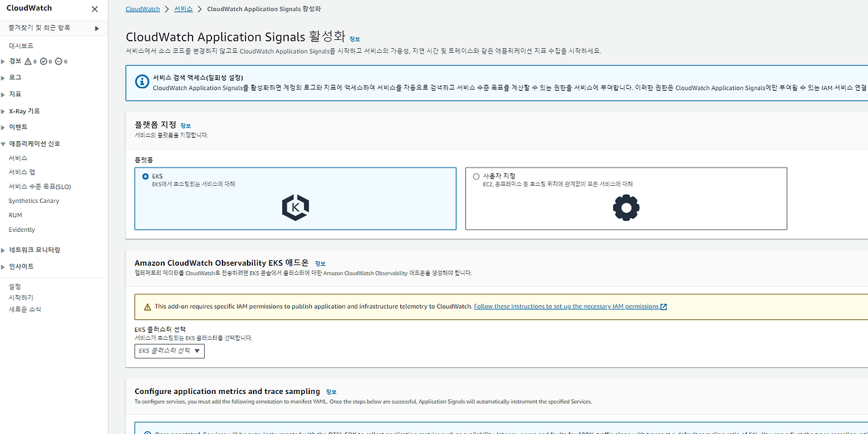Close the CloudWatch navigation panel
The width and height of the screenshot is (868, 434).
coord(94,9)
